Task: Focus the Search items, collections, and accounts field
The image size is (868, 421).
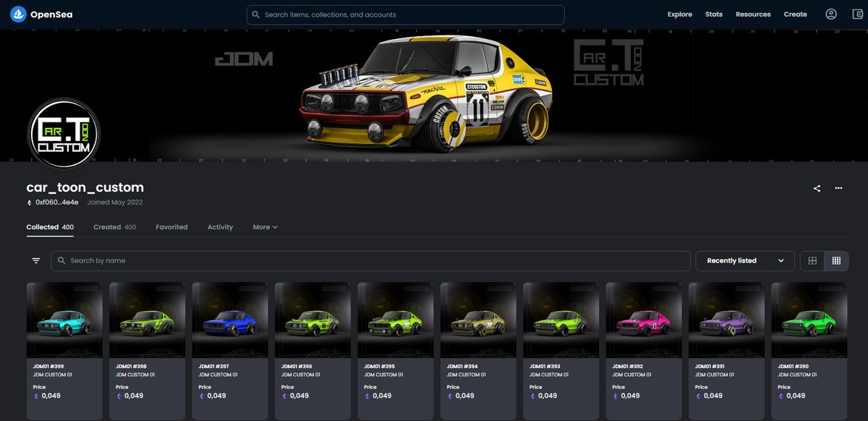Action: [x=406, y=14]
